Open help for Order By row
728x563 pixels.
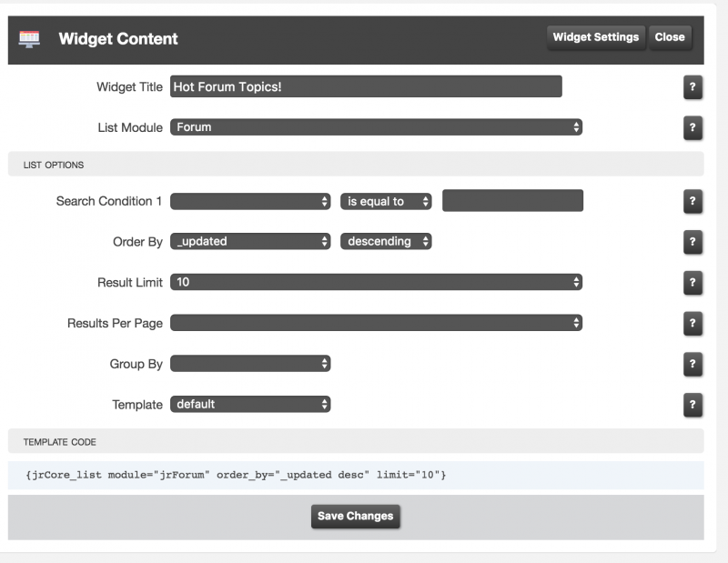coord(693,242)
